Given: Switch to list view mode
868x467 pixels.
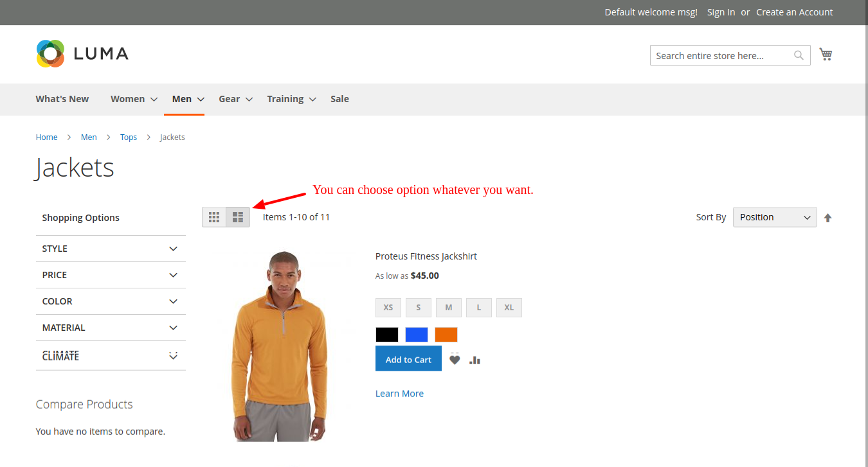Looking at the screenshot, I should pyautogui.click(x=238, y=217).
